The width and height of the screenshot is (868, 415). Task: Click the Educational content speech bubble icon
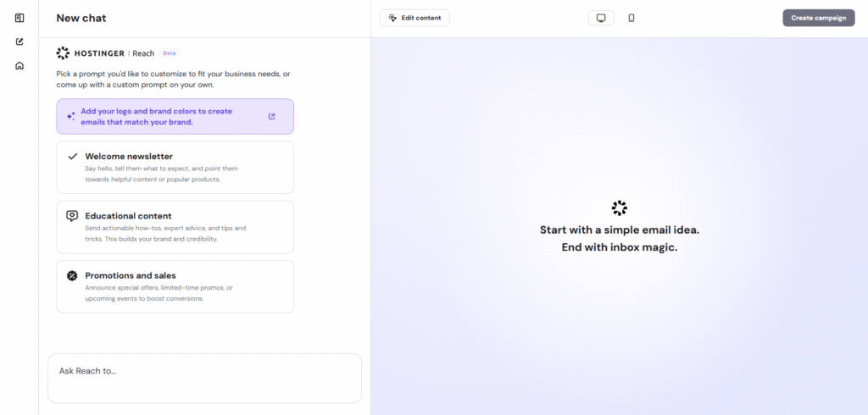point(72,216)
